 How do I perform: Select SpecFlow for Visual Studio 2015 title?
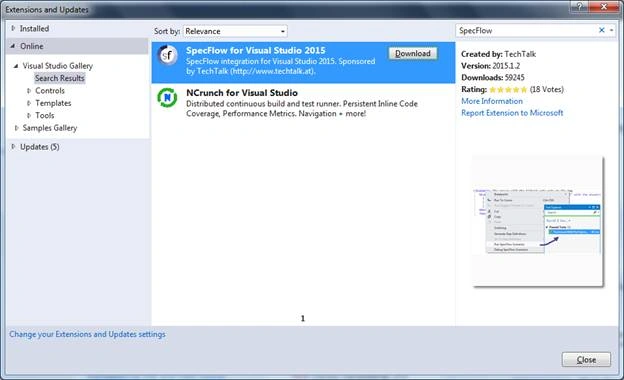(255, 51)
